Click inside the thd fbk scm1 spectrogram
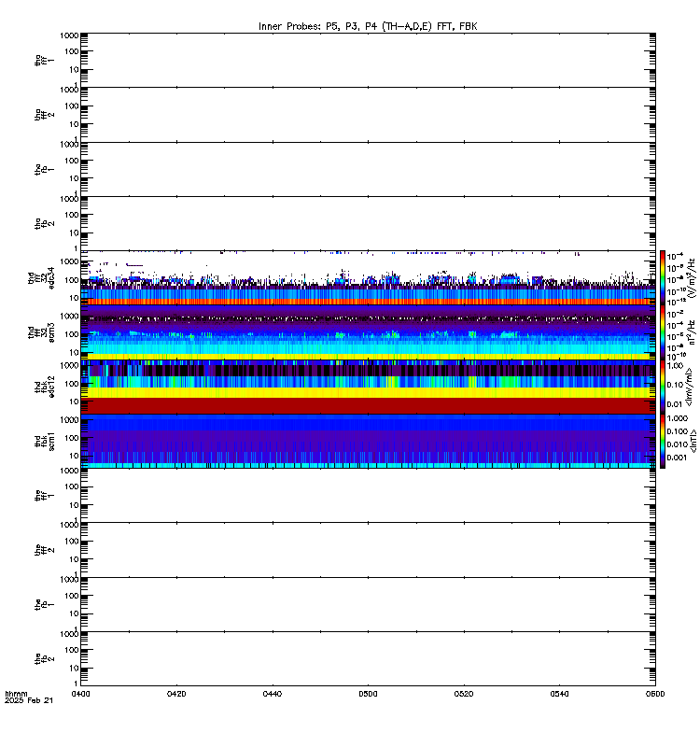The image size is (700, 747). [x=368, y=441]
